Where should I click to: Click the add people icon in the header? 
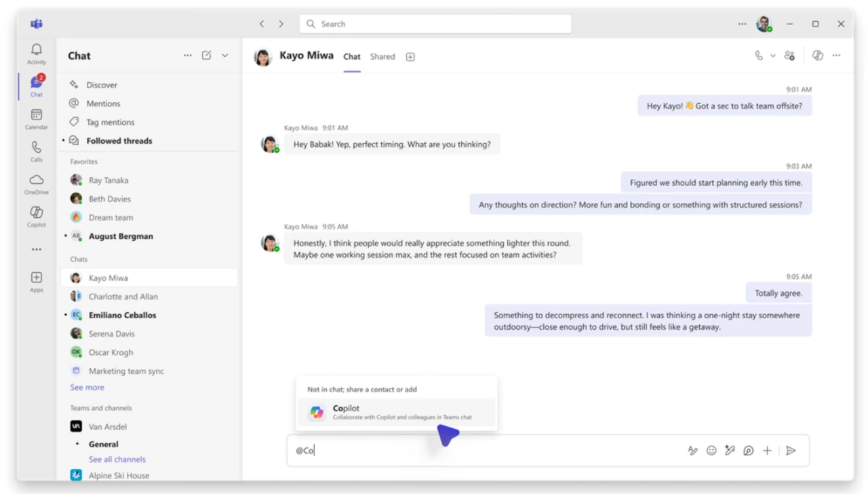point(789,55)
